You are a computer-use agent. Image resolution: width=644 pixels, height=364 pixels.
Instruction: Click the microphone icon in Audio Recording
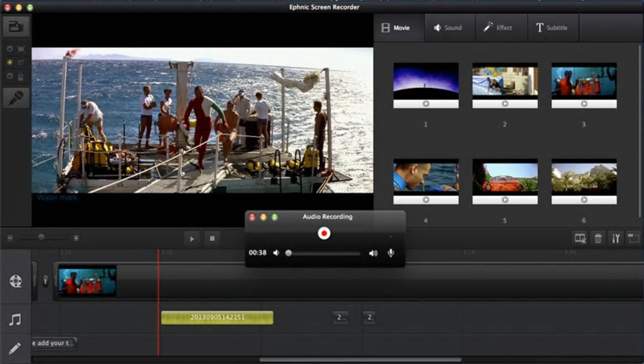pos(391,253)
